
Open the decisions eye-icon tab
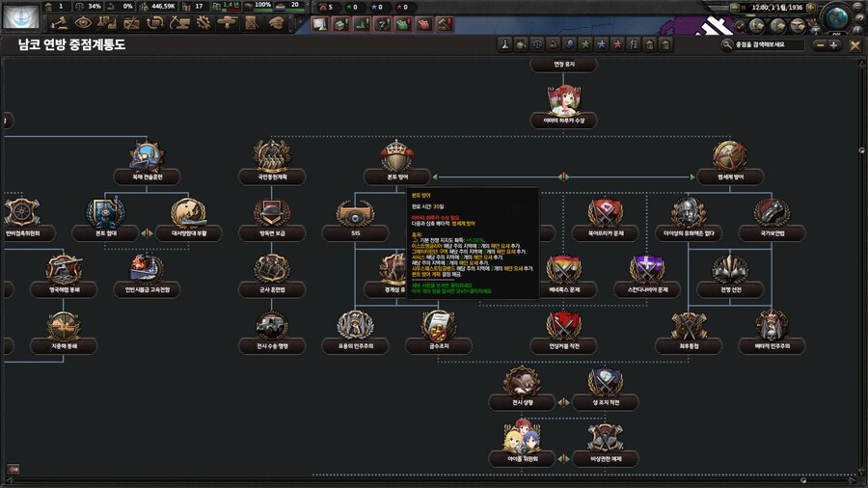83,22
